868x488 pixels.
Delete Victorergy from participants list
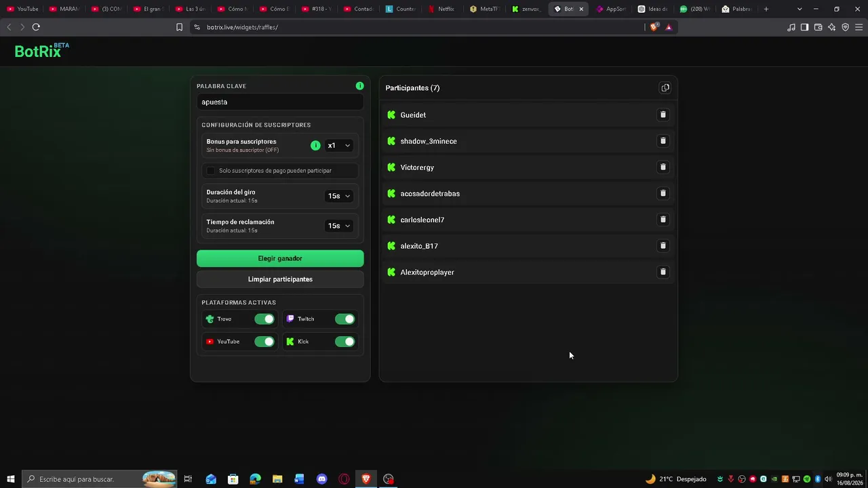point(663,167)
